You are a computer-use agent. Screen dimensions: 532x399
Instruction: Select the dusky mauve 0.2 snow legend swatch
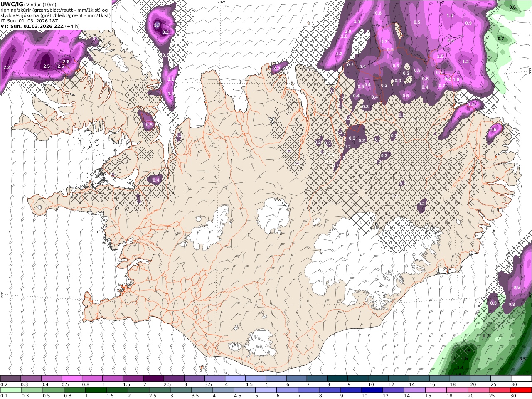click(11, 379)
